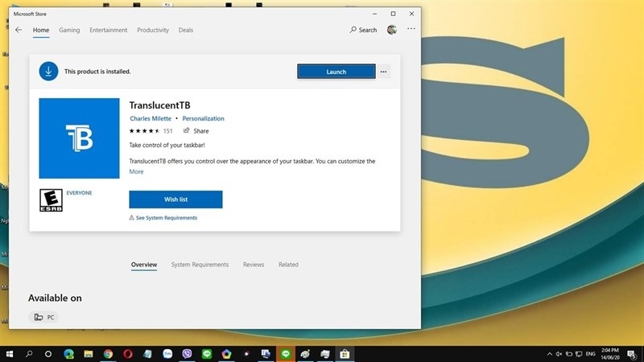Open Microsoft Edge from taskbar
The width and height of the screenshot is (644, 362).
[68, 354]
